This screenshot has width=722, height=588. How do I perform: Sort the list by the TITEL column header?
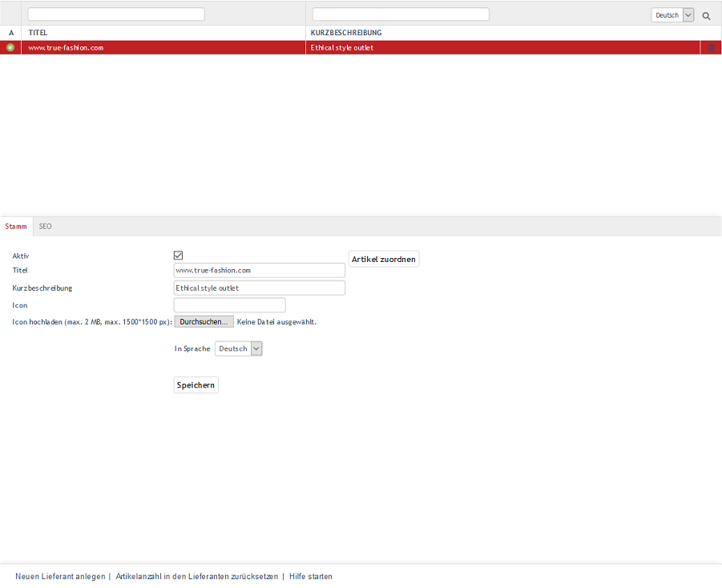(38, 33)
